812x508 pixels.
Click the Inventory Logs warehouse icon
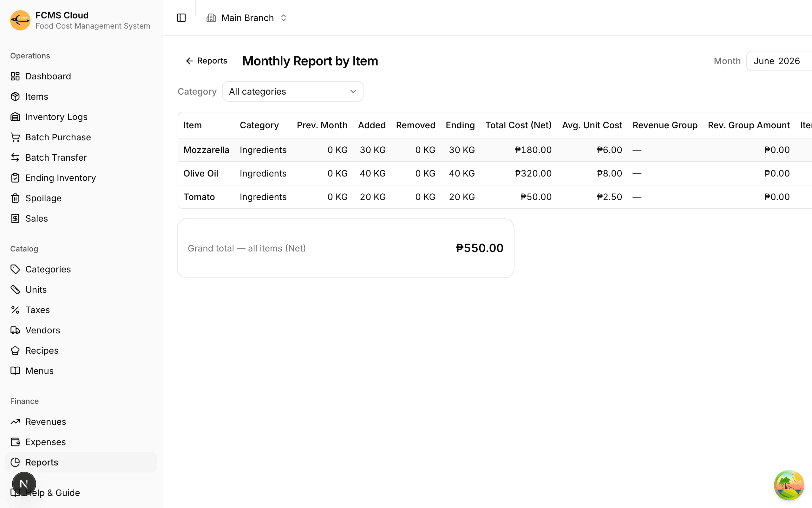tap(15, 117)
